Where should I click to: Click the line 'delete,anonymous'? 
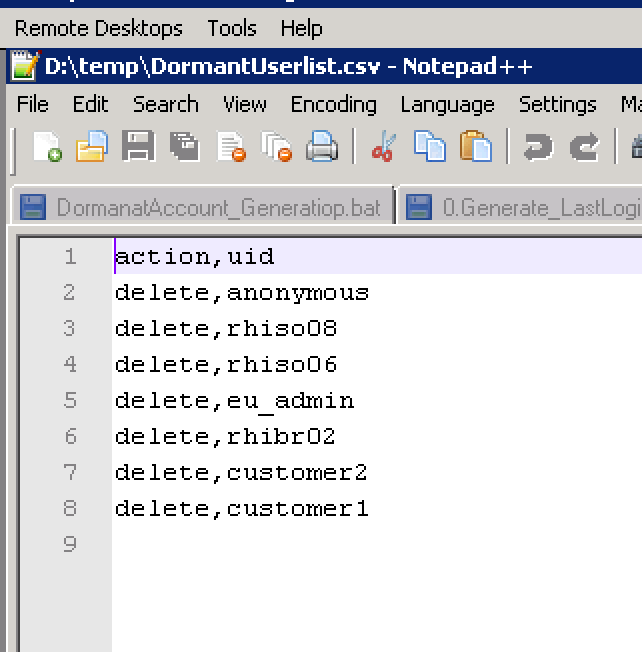(x=242, y=293)
